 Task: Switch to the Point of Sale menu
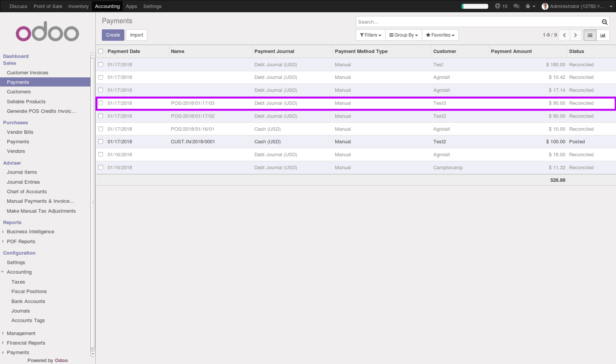coord(48,6)
